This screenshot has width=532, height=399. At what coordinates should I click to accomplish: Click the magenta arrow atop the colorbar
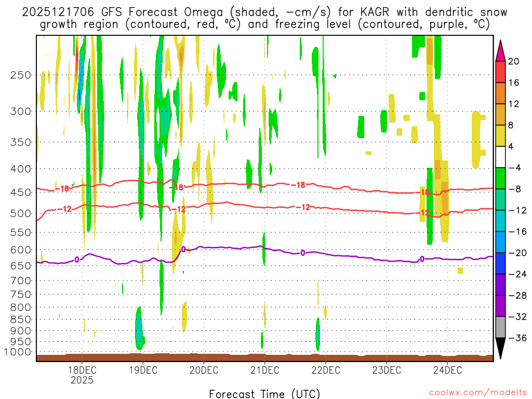point(500,51)
